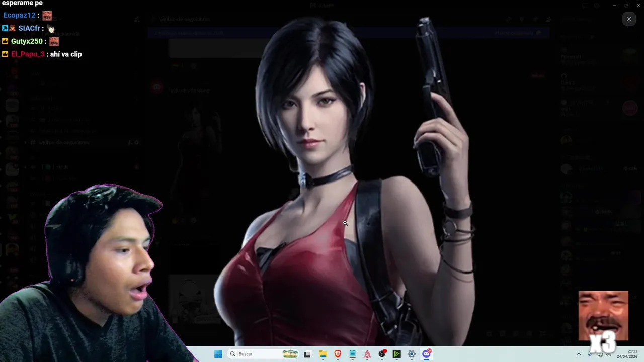
Task: Minimize the Discord window
Action: tap(614, 5)
